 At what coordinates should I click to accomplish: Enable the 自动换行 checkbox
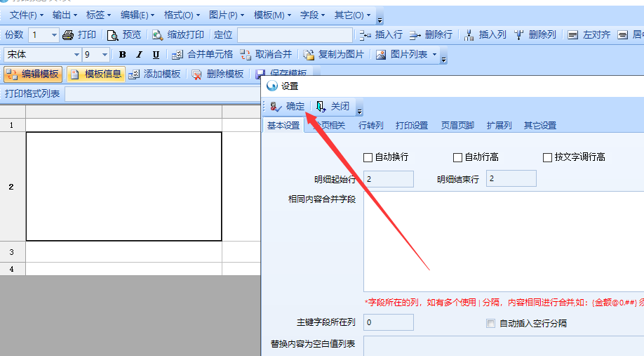[368, 157]
